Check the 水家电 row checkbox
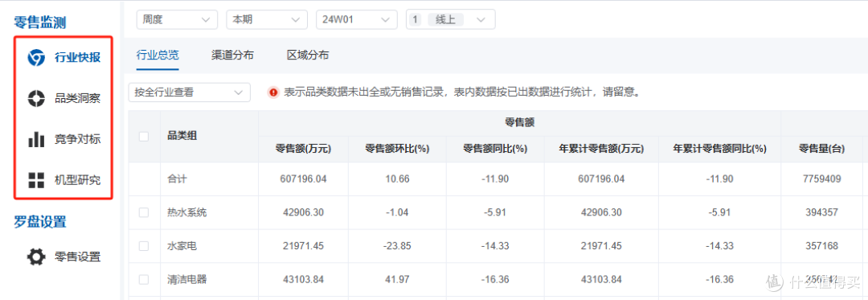This screenshot has width=868, height=300. (144, 246)
